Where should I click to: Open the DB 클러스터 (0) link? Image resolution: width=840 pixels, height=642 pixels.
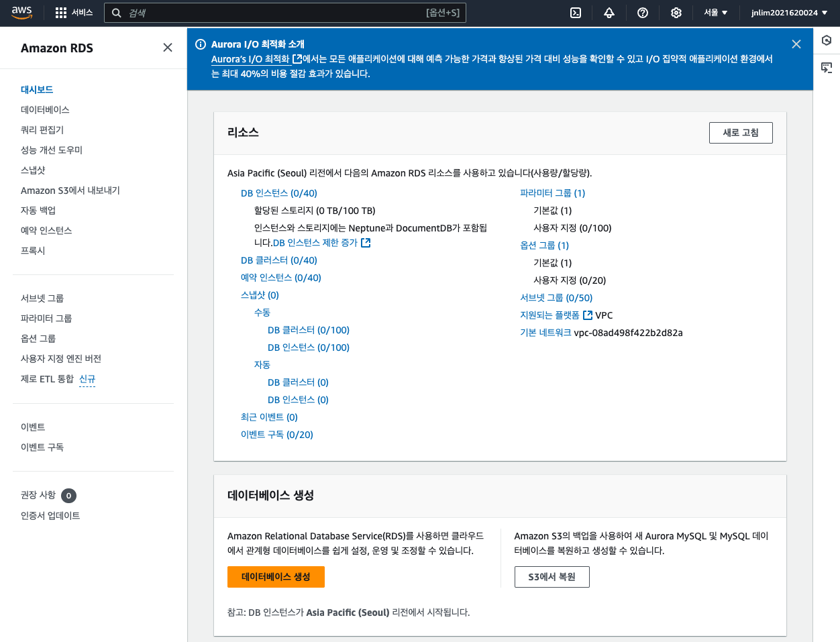pos(298,382)
